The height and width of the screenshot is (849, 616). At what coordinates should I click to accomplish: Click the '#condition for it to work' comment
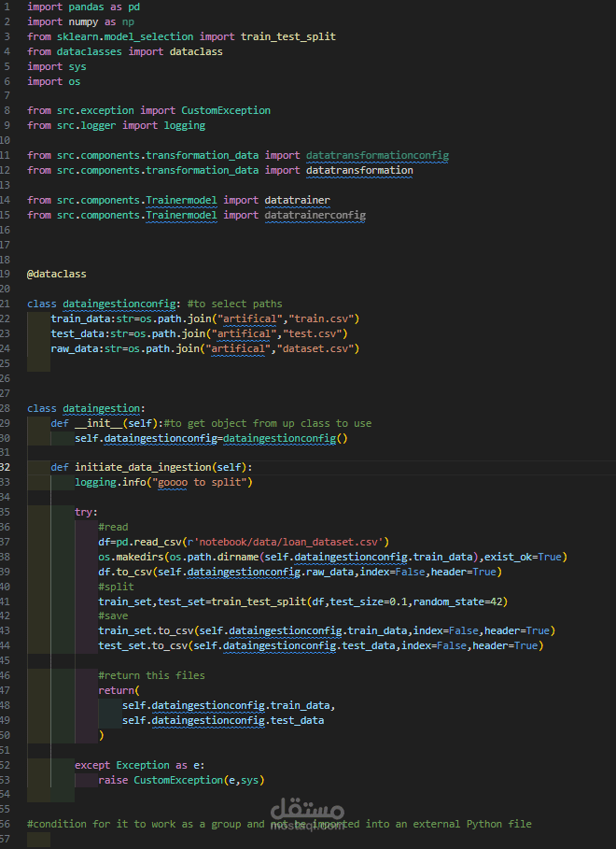(x=279, y=824)
